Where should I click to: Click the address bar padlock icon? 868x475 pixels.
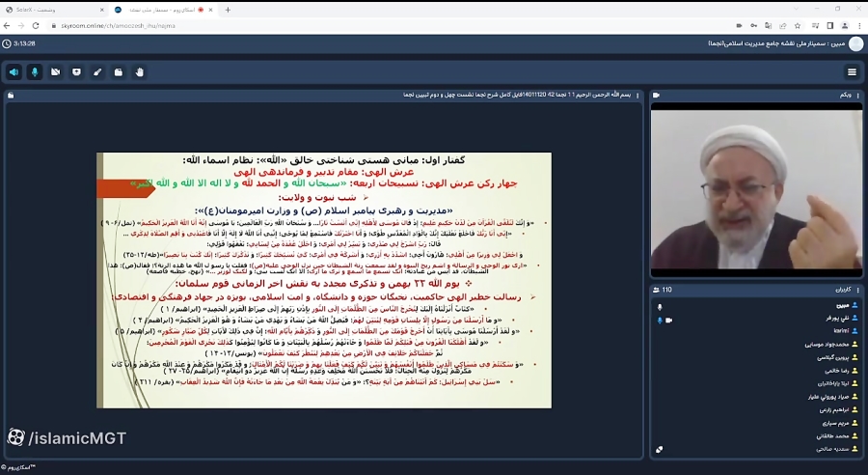click(x=54, y=25)
